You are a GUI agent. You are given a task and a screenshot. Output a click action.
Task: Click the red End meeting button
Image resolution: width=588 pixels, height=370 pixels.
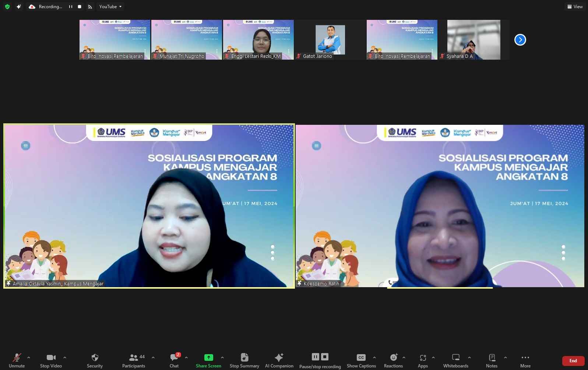(573, 361)
